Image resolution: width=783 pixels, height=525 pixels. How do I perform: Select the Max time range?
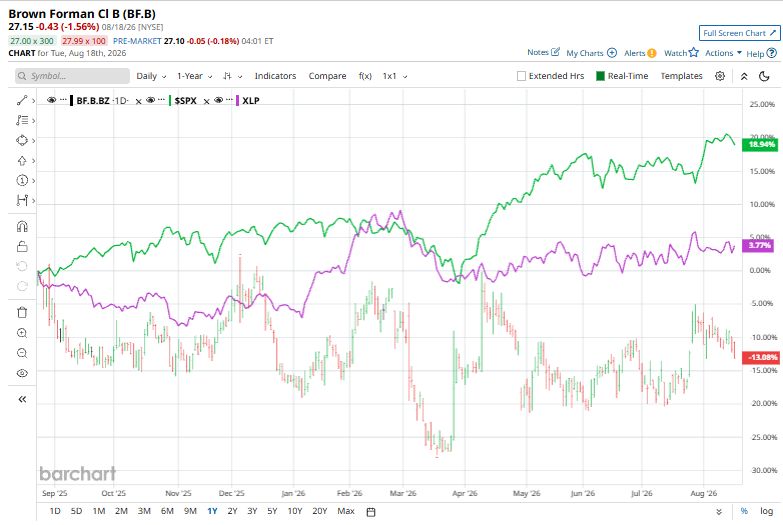[346, 511]
